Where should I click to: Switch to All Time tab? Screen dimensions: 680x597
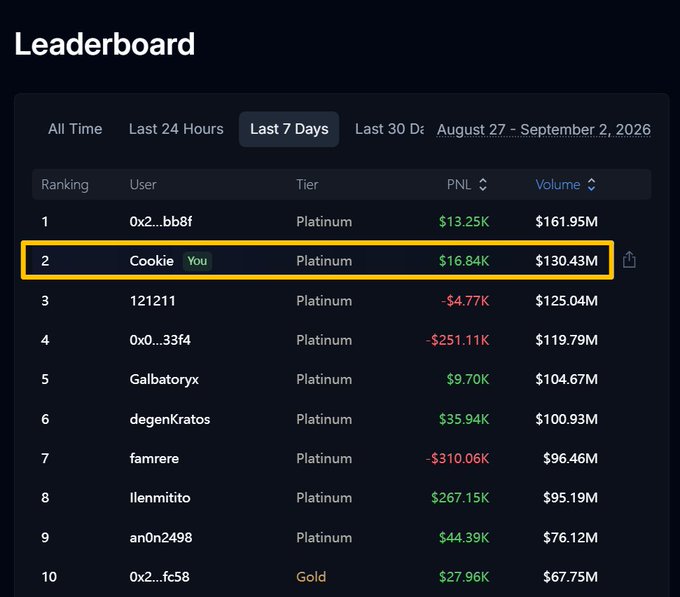(x=75, y=129)
